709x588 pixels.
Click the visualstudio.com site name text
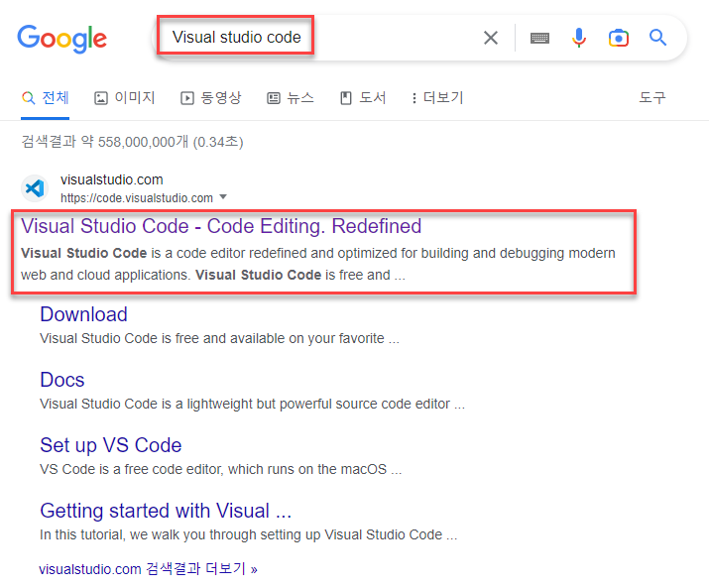tap(112, 180)
